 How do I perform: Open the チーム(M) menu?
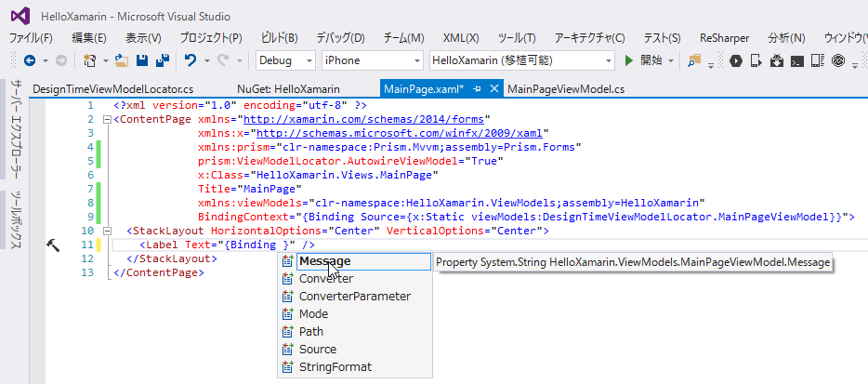pyautogui.click(x=403, y=38)
